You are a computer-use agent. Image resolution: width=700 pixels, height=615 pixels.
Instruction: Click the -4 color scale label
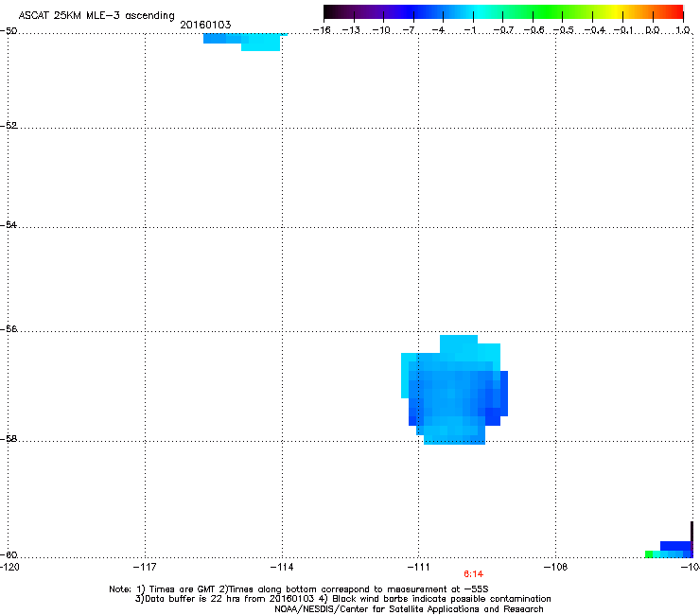[x=438, y=30]
